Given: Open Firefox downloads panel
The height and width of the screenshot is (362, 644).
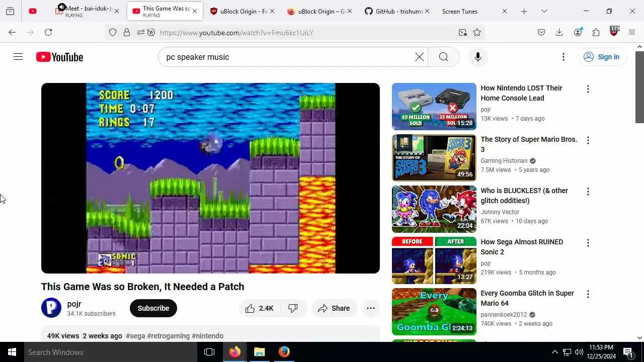Looking at the screenshot, I should click(559, 32).
